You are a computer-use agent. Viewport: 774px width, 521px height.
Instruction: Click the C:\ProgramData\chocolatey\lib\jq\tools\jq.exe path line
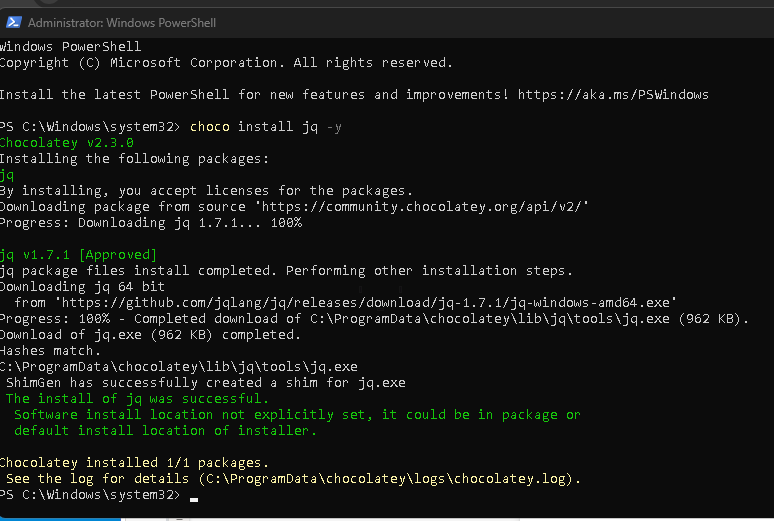pyautogui.click(x=179, y=366)
